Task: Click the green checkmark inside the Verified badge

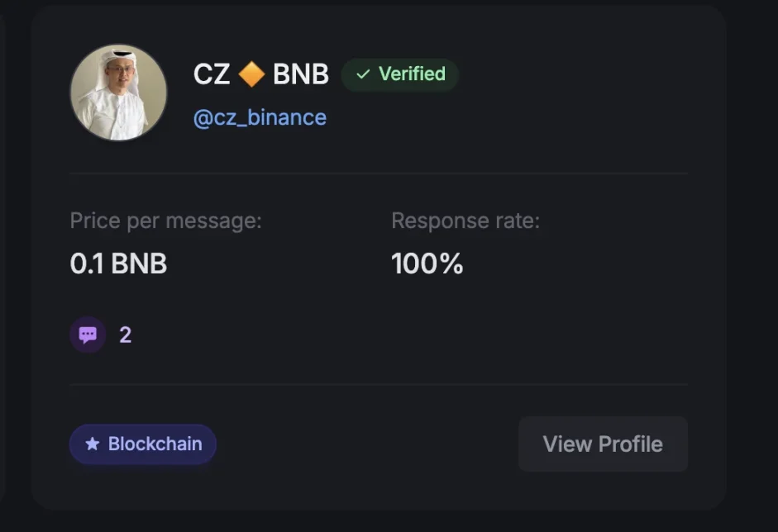Action: (361, 74)
